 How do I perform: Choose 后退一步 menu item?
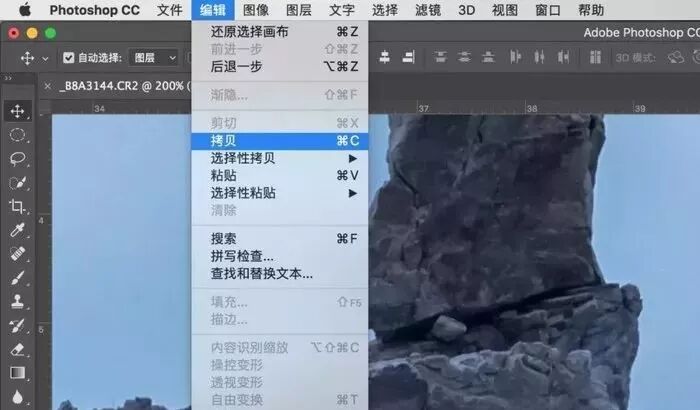point(279,67)
